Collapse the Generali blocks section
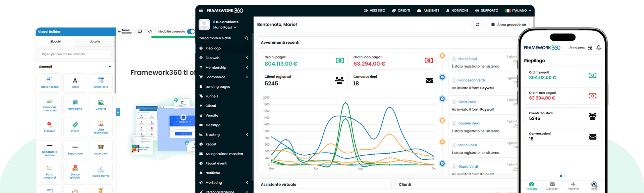The image size is (644, 193). 110,67
